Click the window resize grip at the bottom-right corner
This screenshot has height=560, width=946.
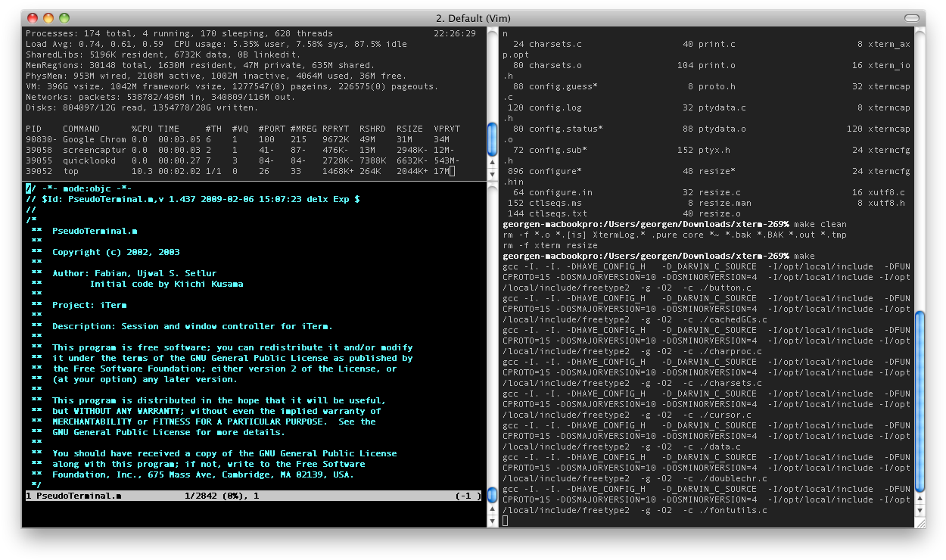pos(920,524)
